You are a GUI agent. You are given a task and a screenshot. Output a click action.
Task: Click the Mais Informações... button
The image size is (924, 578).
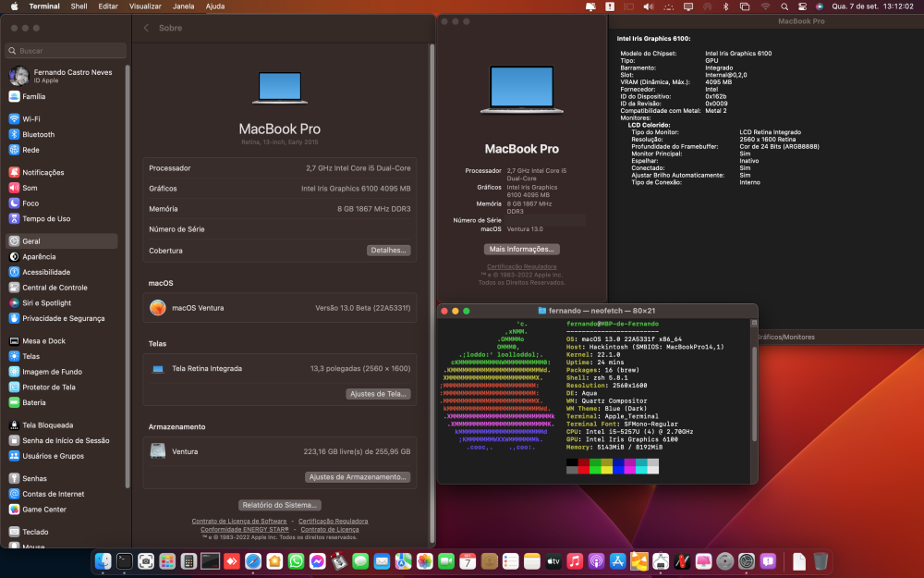(x=521, y=249)
